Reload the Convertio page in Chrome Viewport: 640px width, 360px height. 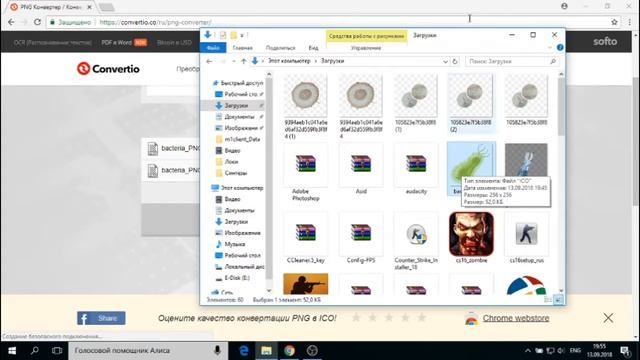point(37,22)
